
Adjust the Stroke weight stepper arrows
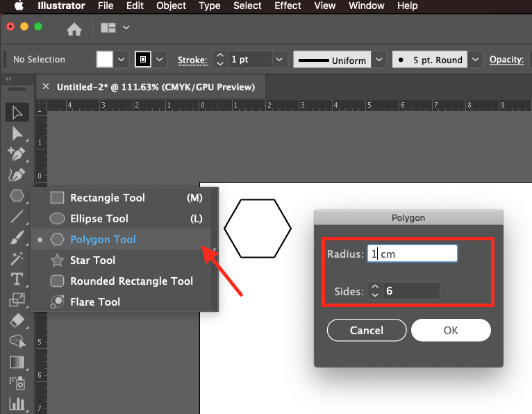coord(220,59)
